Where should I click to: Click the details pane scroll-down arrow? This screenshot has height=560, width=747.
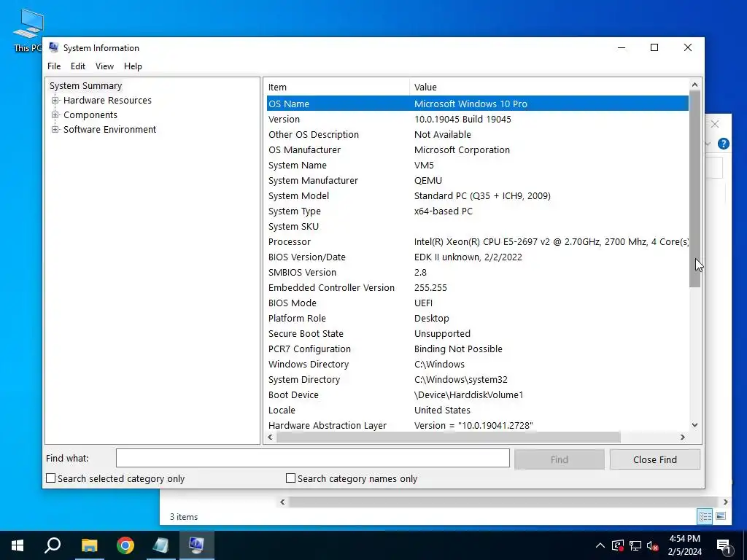[694, 425]
